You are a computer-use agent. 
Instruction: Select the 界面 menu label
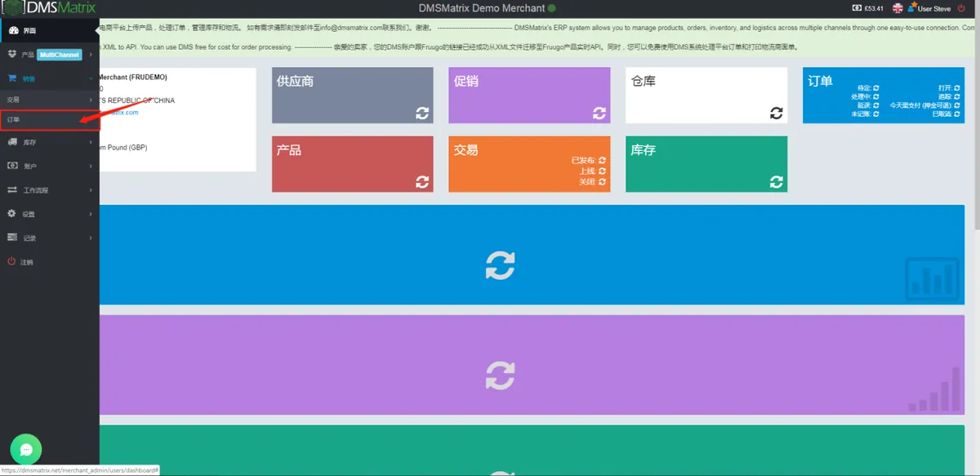click(x=29, y=31)
